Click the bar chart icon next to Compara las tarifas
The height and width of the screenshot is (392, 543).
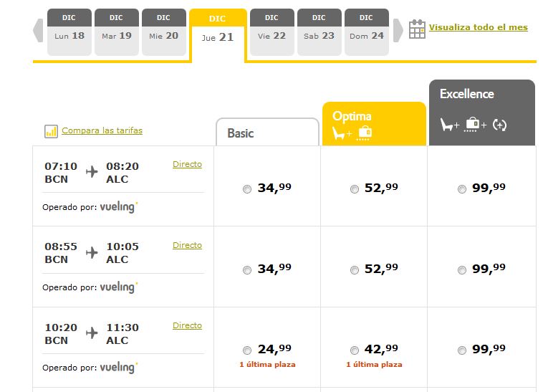(51, 131)
